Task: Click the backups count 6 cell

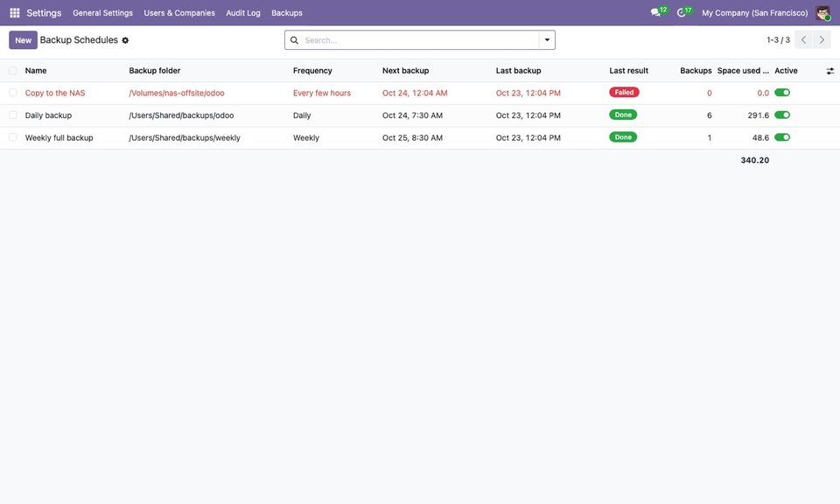Action: click(710, 115)
